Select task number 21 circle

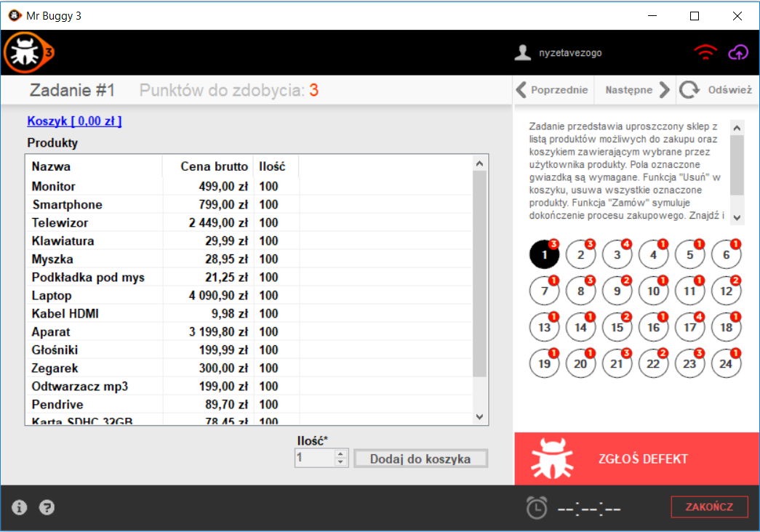pyautogui.click(x=617, y=363)
